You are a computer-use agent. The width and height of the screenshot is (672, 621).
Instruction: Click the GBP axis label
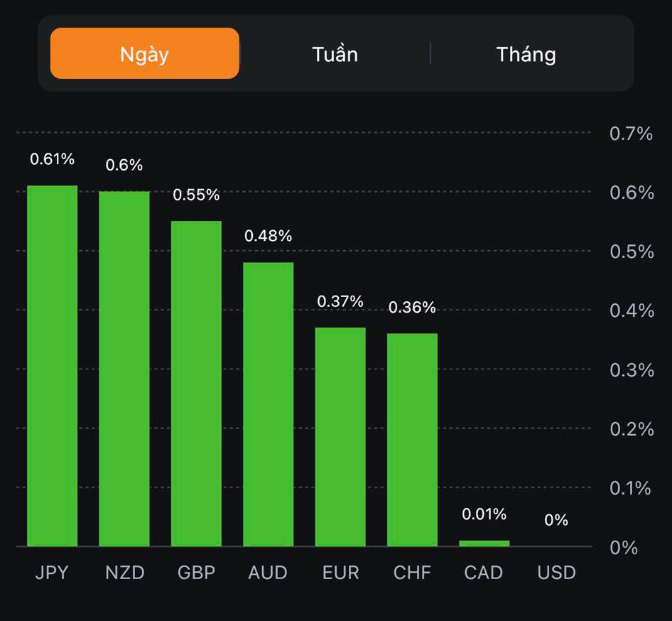coord(196,573)
